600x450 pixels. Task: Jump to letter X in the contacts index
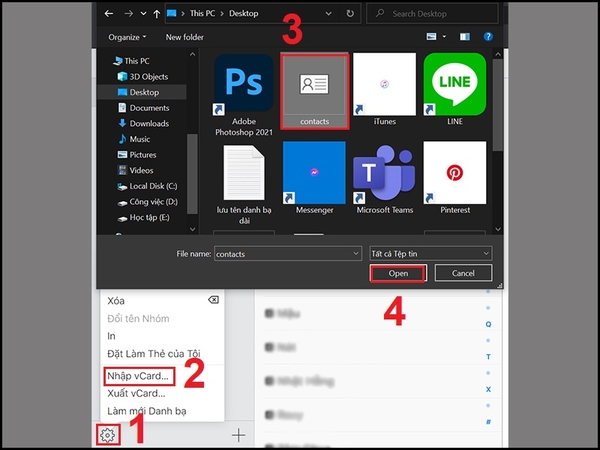(x=488, y=389)
